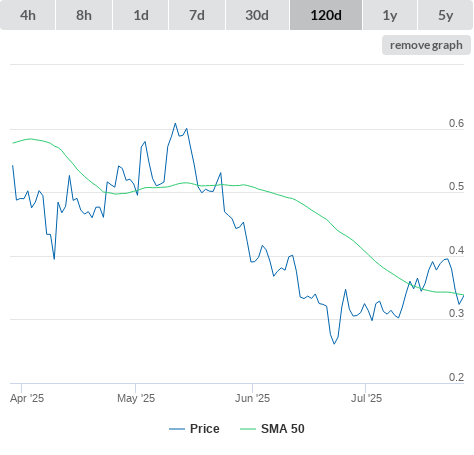Screen dimensions: 474x455
Task: Select the 4h time range tab
Action: click(28, 15)
